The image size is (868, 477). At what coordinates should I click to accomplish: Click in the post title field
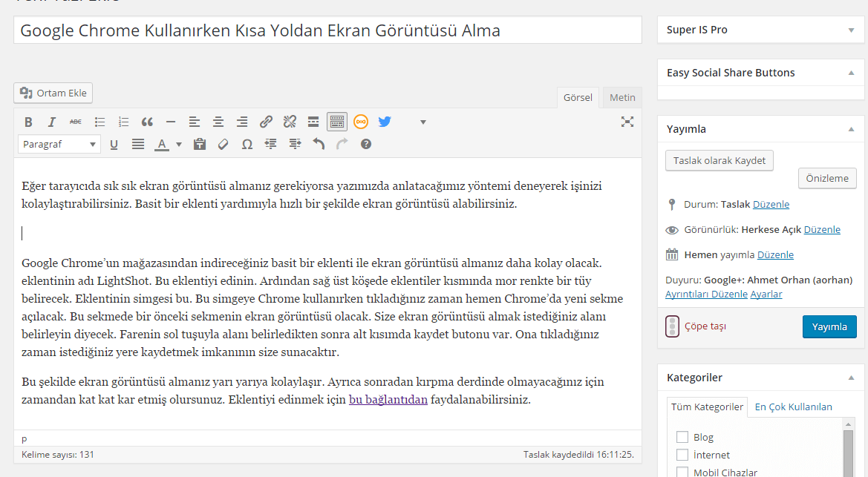(327, 30)
